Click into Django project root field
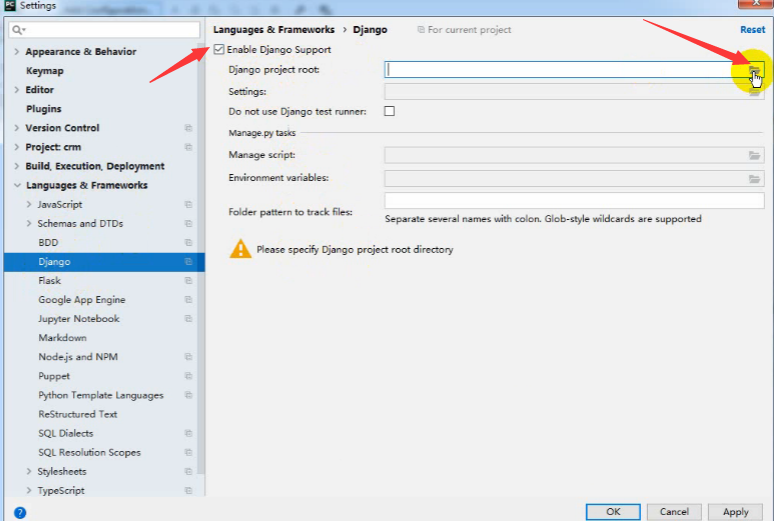This screenshot has height=521, width=774. tap(566, 70)
